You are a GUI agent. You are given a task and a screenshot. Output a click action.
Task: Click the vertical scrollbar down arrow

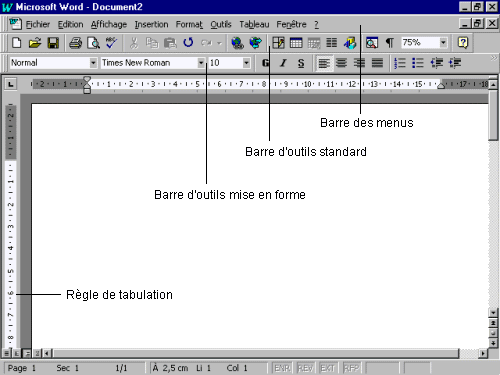point(493,313)
